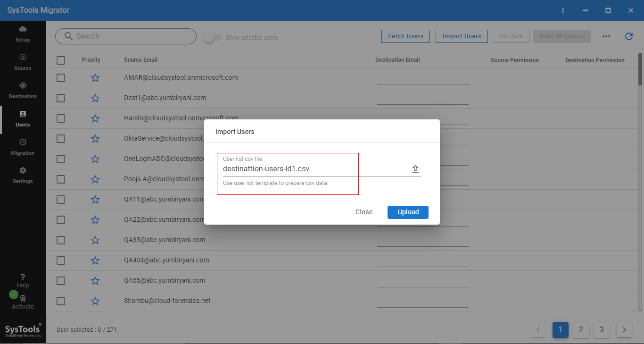Image resolution: width=644 pixels, height=344 pixels.
Task: Click the upload file icon in dialog
Action: click(415, 169)
